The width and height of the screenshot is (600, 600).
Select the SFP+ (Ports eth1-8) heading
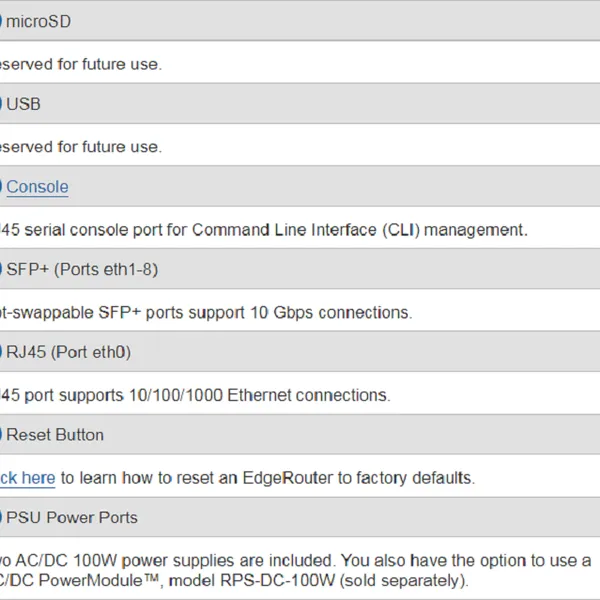82,270
